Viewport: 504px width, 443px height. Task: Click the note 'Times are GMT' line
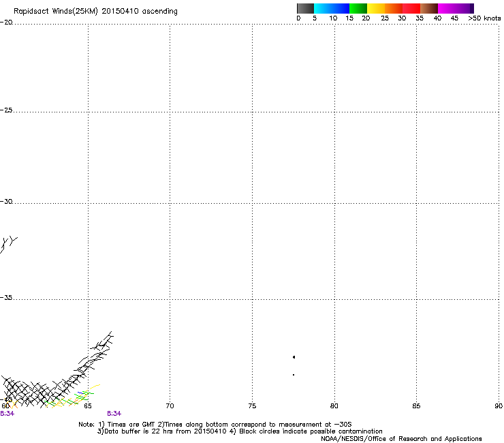[215, 425]
